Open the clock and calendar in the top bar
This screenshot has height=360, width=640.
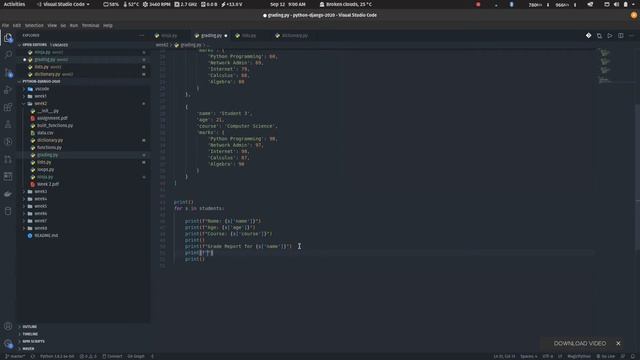288,4
